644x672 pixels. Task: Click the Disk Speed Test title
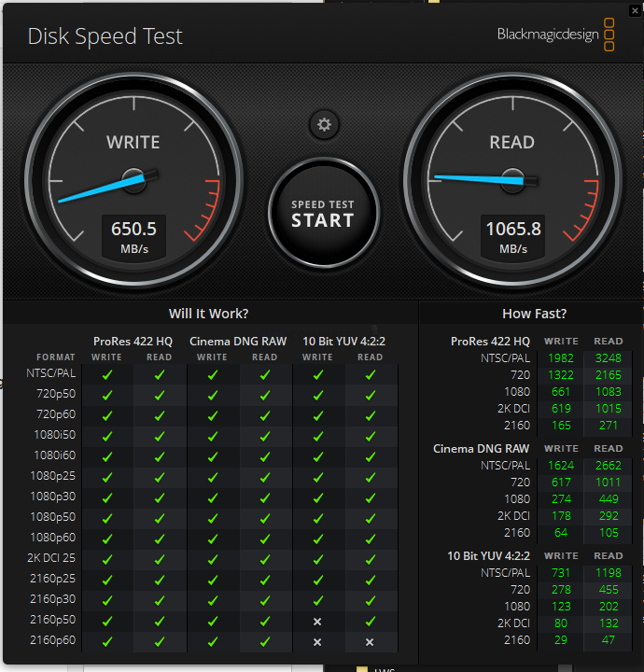[x=105, y=36]
